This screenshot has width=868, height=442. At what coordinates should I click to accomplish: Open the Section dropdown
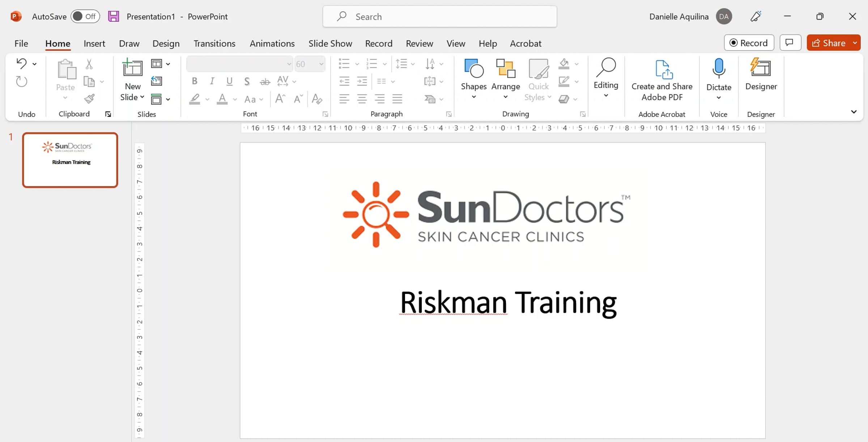pos(160,99)
